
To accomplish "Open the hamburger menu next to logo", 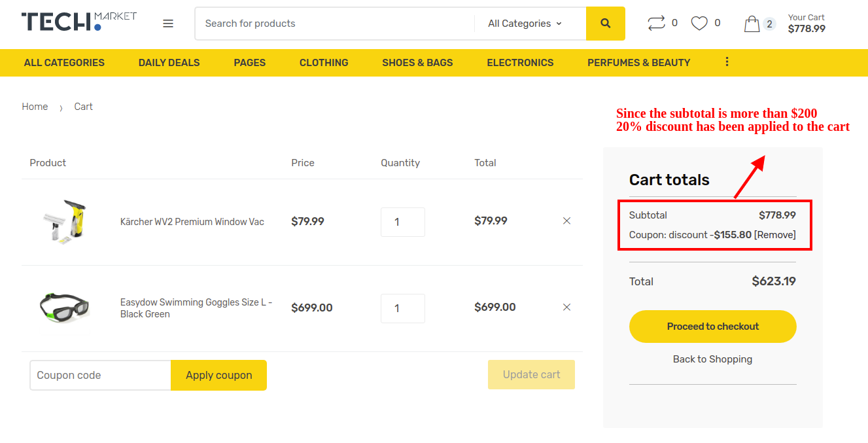I will coord(168,23).
